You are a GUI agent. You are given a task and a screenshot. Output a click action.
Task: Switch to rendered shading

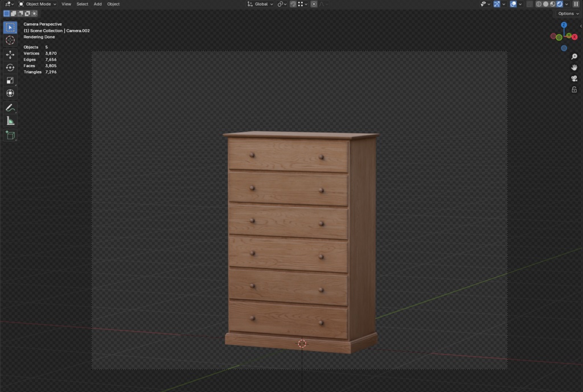[x=560, y=4]
